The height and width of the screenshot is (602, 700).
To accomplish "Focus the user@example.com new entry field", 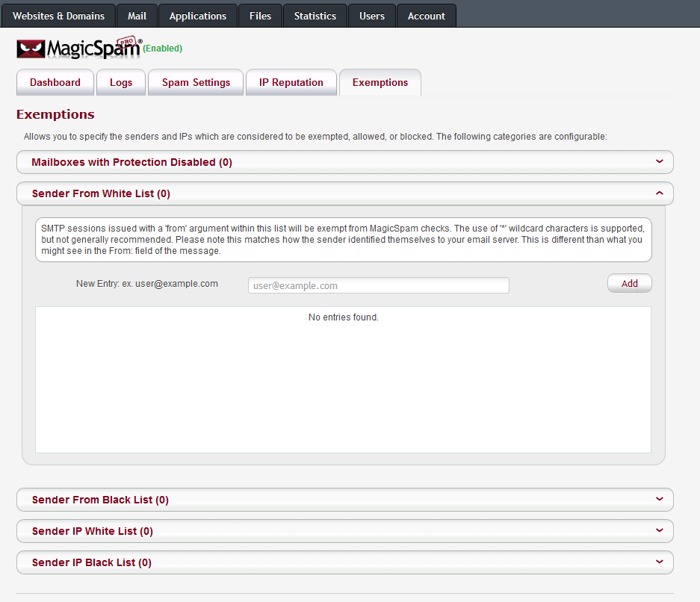I will tap(379, 285).
